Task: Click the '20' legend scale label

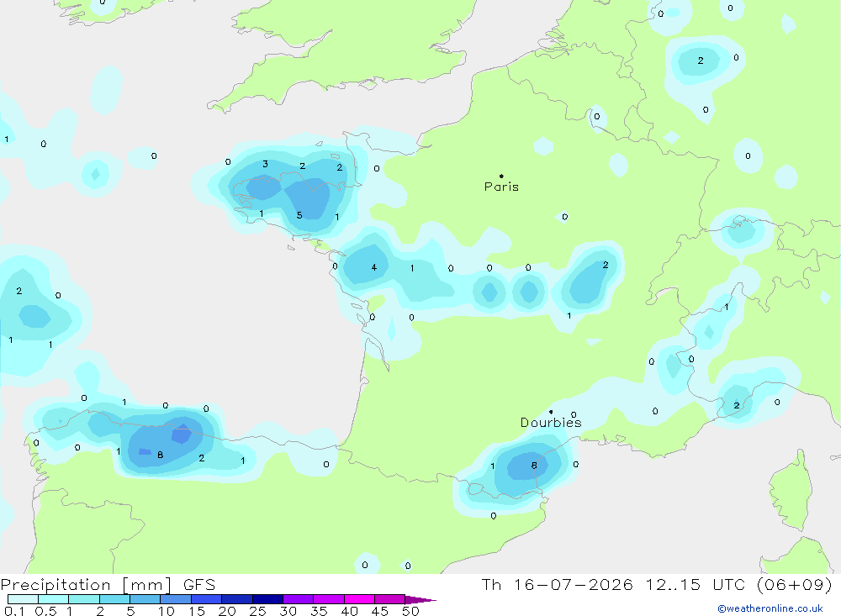Action: click(227, 611)
